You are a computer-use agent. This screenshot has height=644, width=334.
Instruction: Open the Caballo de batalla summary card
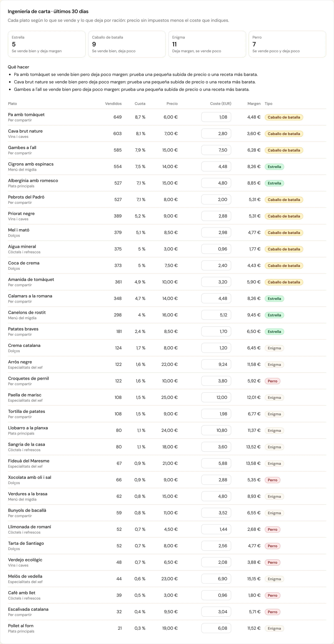pyautogui.click(x=127, y=44)
